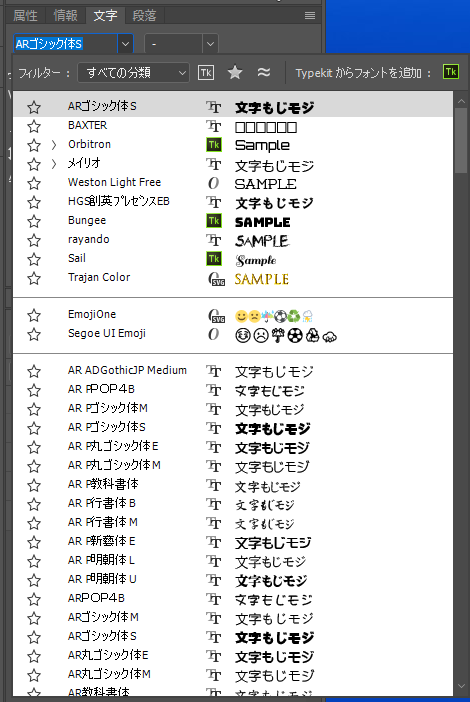Viewport: 470px width, 702px height.
Task: Favorite the ARゴシック体S font at list top
Action: (34, 107)
